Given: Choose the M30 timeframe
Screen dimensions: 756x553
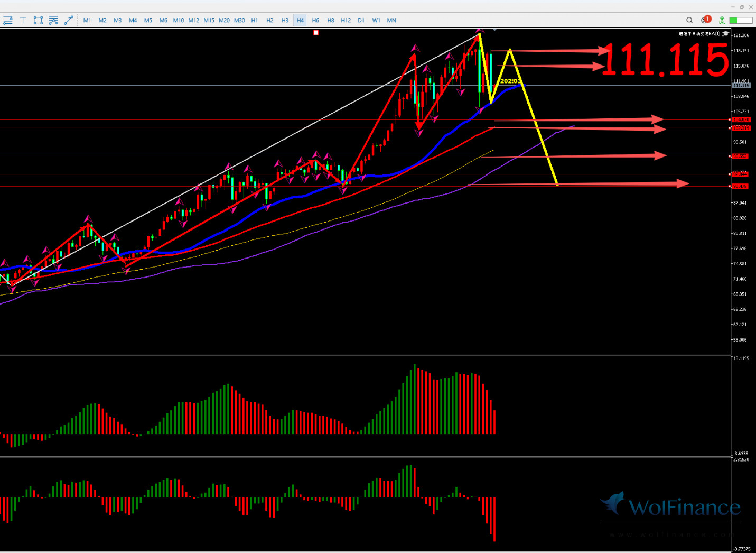Looking at the screenshot, I should pos(239,20).
